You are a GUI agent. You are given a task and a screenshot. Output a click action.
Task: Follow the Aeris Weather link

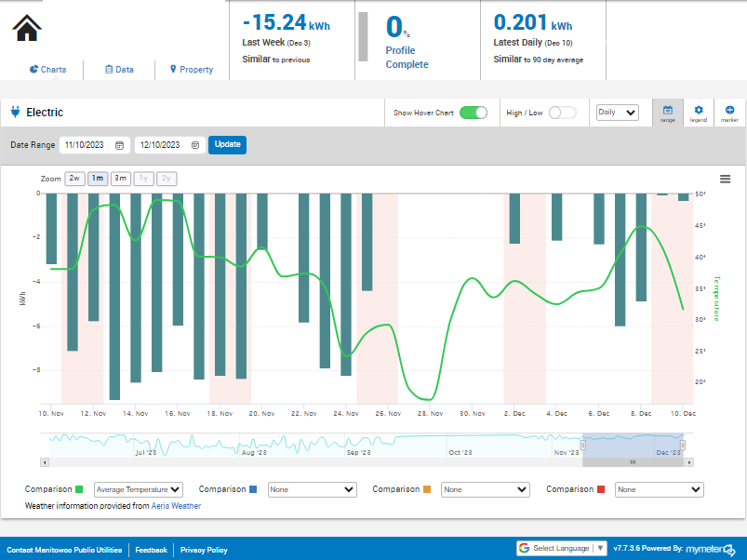[176, 506]
